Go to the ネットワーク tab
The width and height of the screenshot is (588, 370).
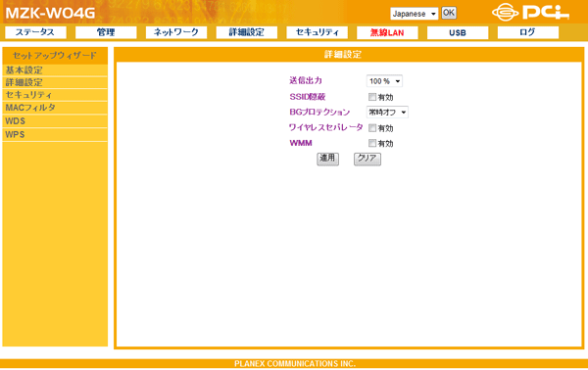click(x=176, y=32)
